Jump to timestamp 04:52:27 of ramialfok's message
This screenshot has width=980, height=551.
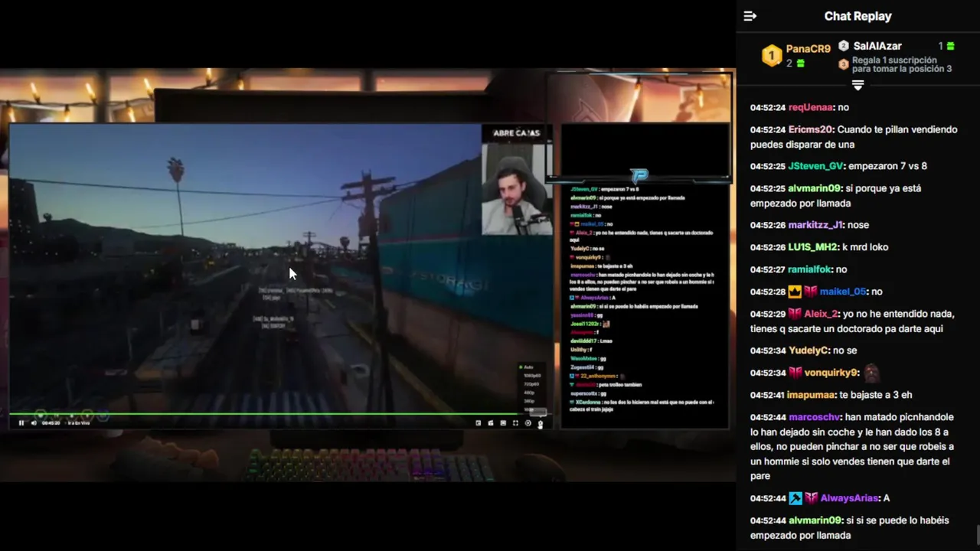click(768, 269)
